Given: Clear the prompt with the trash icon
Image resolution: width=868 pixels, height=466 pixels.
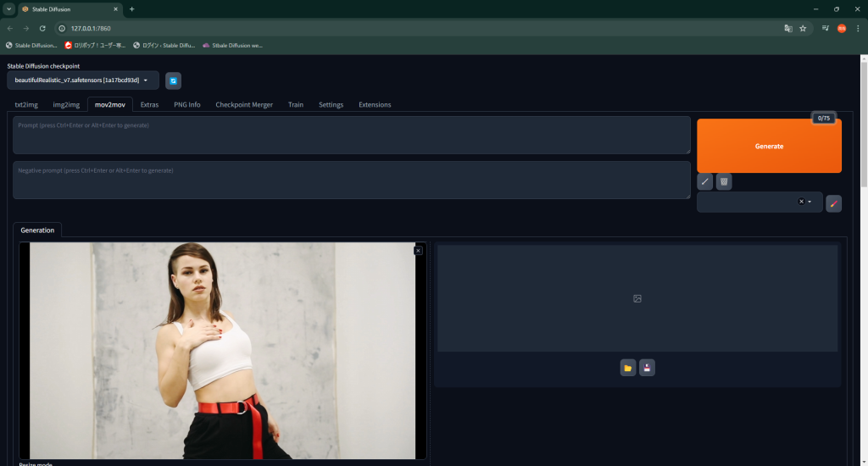Looking at the screenshot, I should (x=724, y=181).
